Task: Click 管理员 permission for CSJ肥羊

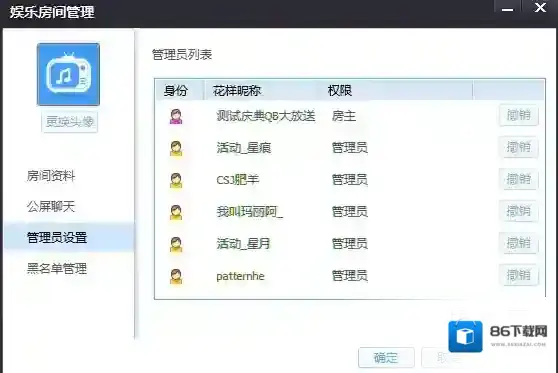Action: pyautogui.click(x=350, y=179)
